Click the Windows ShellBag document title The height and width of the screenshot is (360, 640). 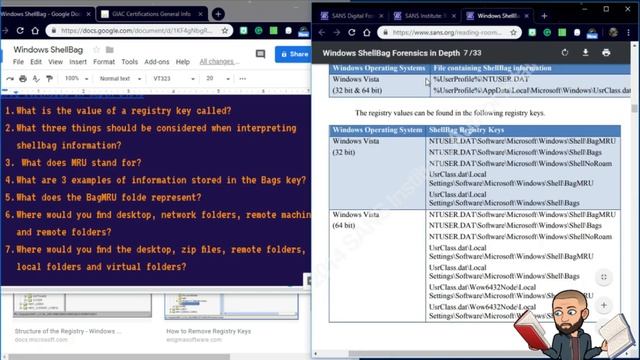click(x=48, y=49)
